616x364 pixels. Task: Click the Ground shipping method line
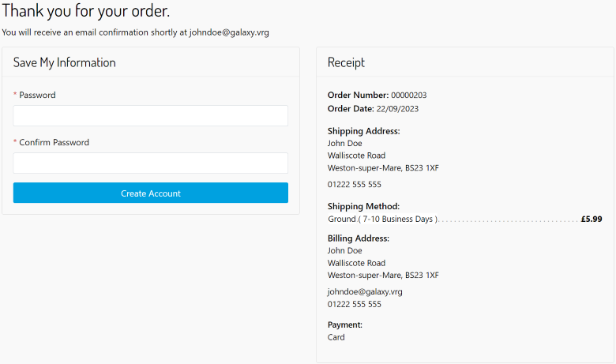pyautogui.click(x=382, y=219)
